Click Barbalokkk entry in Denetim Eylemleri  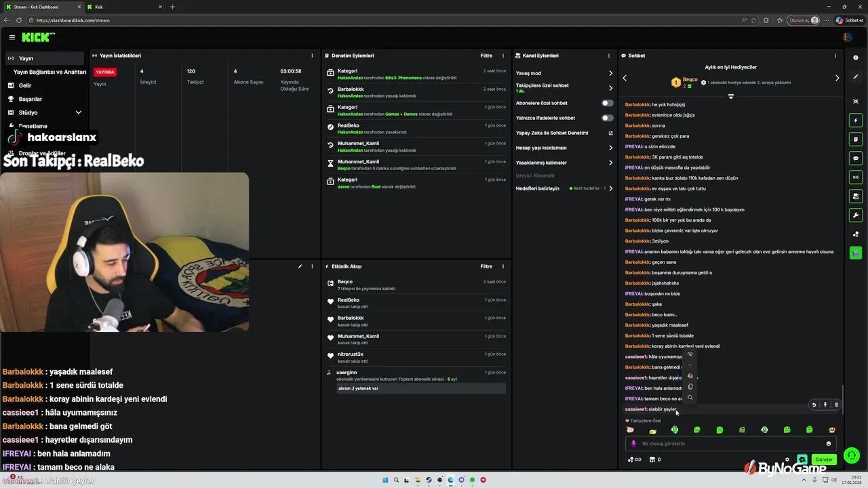point(351,89)
